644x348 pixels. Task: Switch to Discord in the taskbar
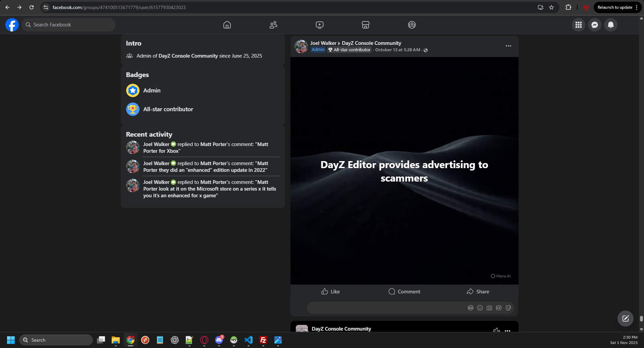pyautogui.click(x=219, y=340)
